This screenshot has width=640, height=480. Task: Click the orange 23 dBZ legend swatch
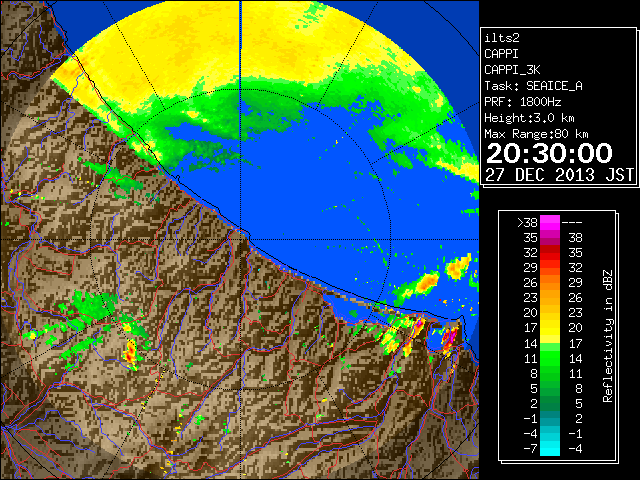click(x=550, y=298)
